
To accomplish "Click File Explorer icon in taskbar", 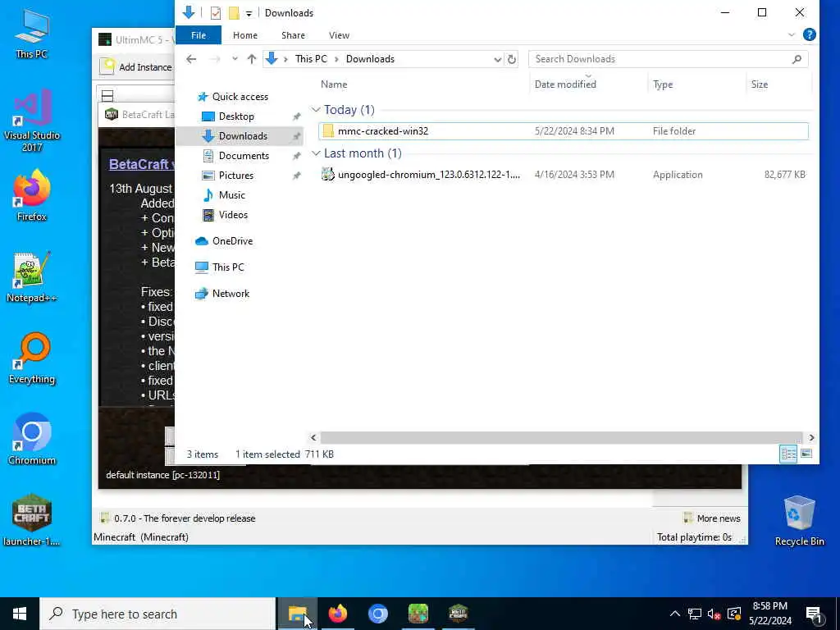I will click(297, 614).
